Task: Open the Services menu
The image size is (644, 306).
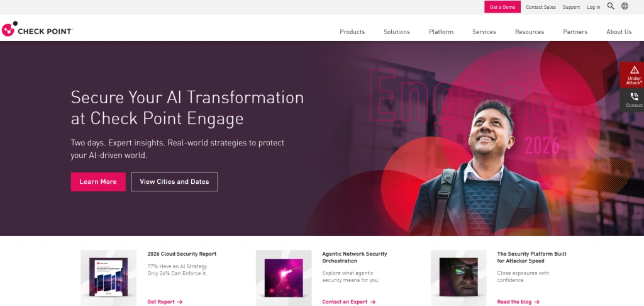Action: [484, 31]
